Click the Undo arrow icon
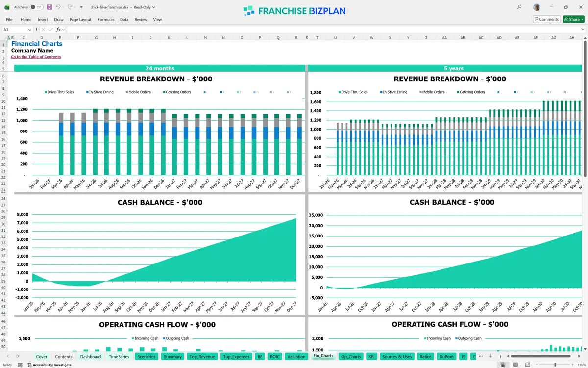Viewport: 588px width, 368px height. pyautogui.click(x=58, y=7)
